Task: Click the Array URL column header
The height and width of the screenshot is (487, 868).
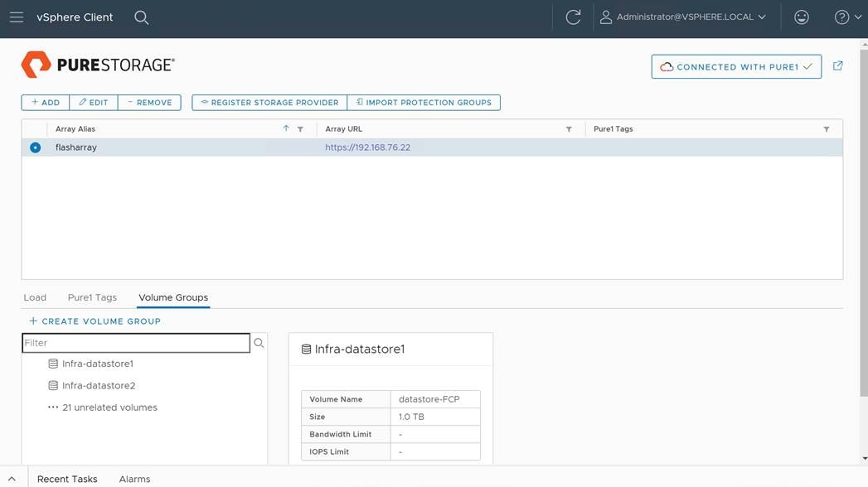Action: tap(344, 129)
